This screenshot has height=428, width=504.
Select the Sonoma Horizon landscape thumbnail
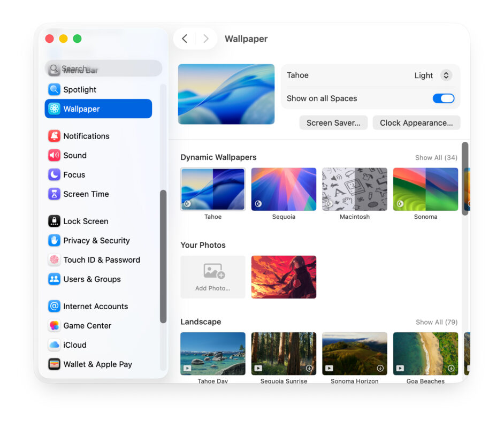[x=355, y=354]
